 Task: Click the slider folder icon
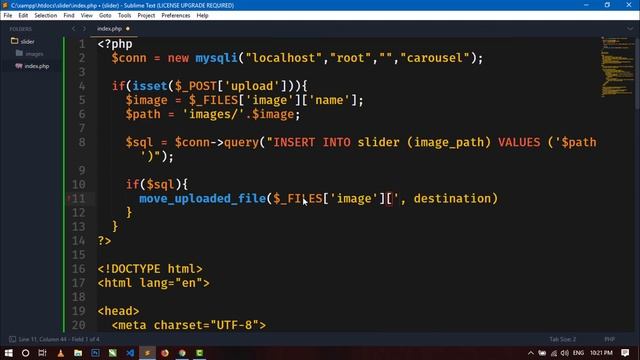coord(14,41)
